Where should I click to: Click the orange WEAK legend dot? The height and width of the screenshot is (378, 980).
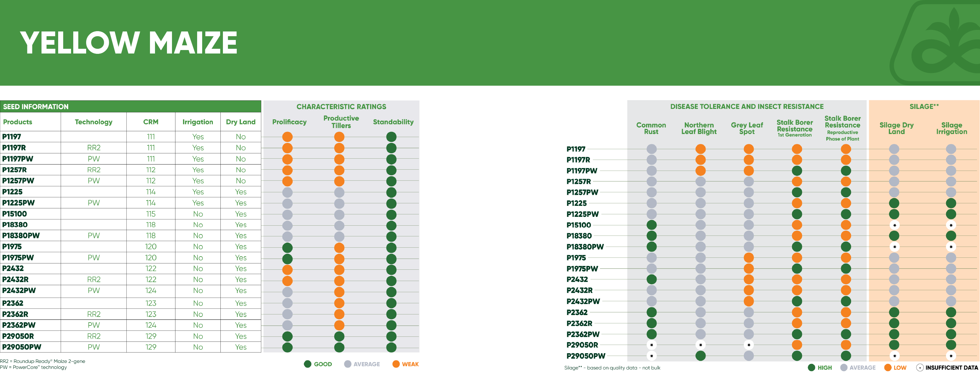[x=396, y=364]
